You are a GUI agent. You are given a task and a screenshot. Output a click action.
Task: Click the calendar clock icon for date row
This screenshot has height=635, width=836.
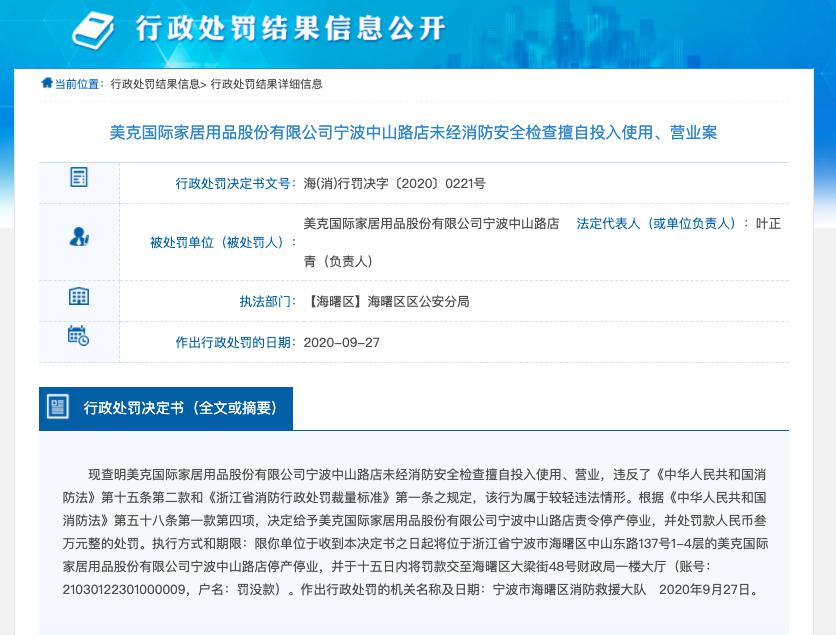click(78, 335)
